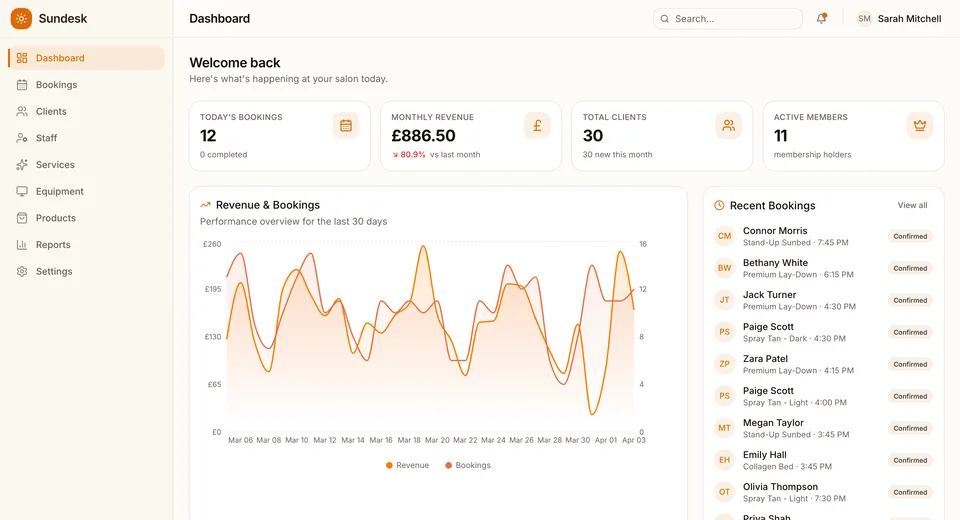This screenshot has height=520, width=960.
Task: Click Confirmed badge for Zara Patel
Action: [910, 364]
